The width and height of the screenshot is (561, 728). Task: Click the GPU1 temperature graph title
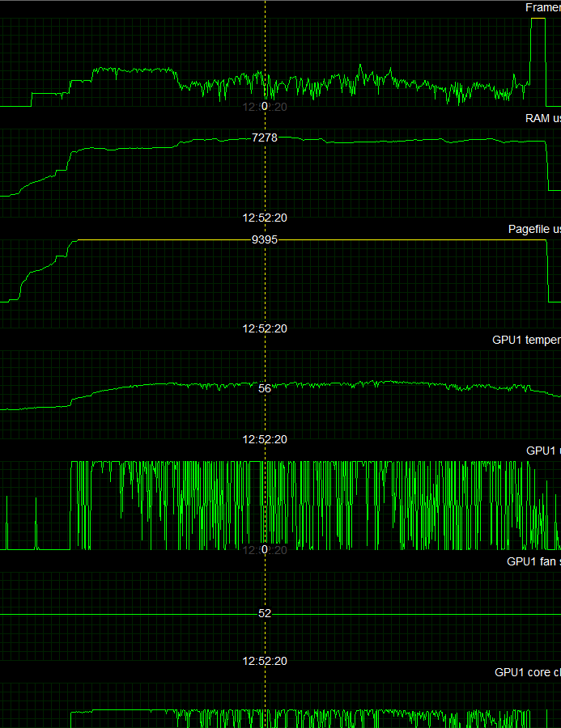coord(526,340)
